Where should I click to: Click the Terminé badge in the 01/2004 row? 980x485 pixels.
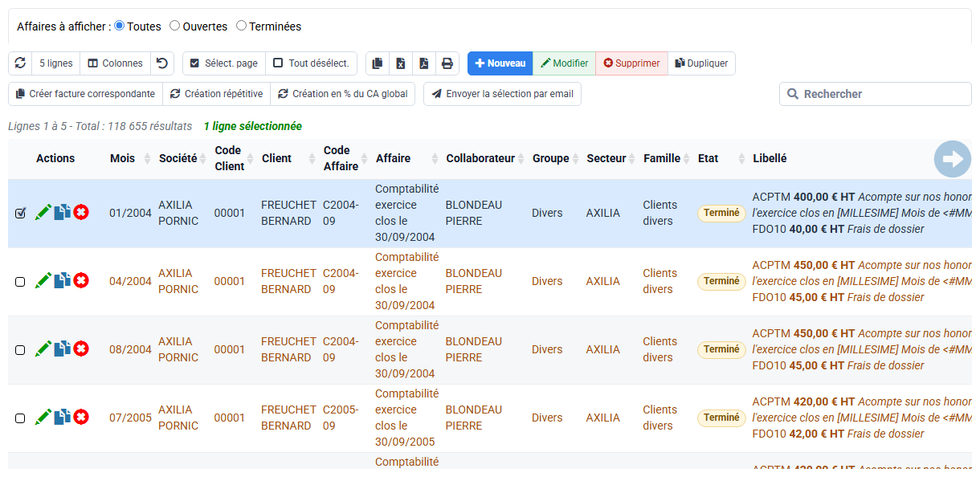point(721,214)
